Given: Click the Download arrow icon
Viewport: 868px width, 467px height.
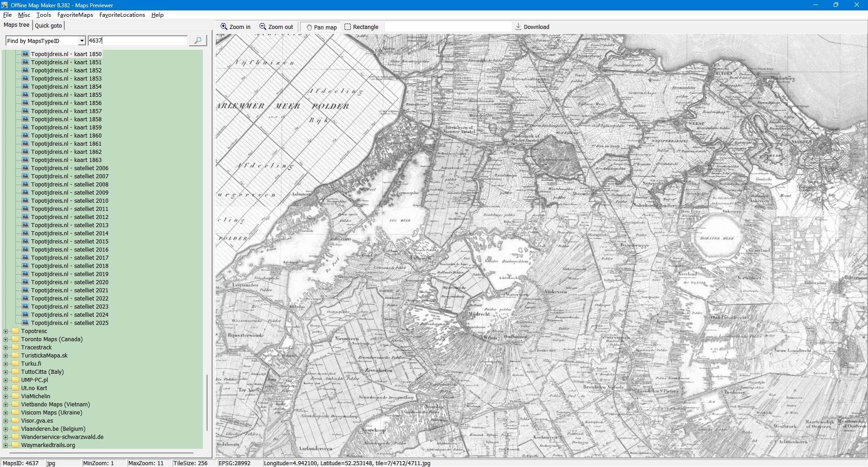Looking at the screenshot, I should (x=519, y=27).
